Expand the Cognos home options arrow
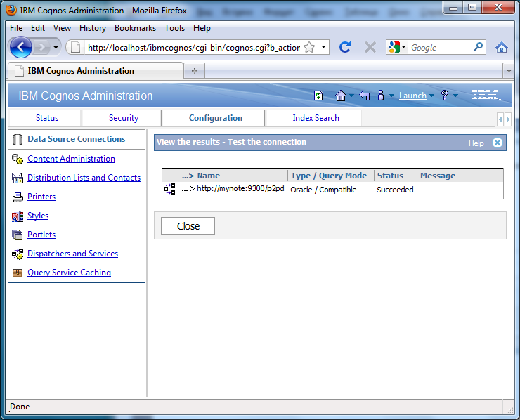Screen dimensions: 520x420 click(x=351, y=96)
